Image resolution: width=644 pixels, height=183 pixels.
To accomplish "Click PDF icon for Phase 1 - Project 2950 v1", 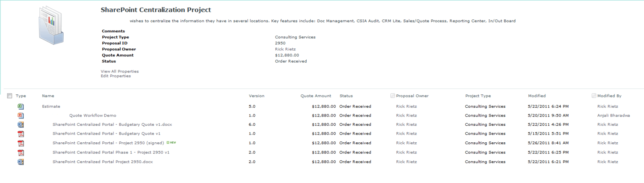I will click(x=21, y=152).
